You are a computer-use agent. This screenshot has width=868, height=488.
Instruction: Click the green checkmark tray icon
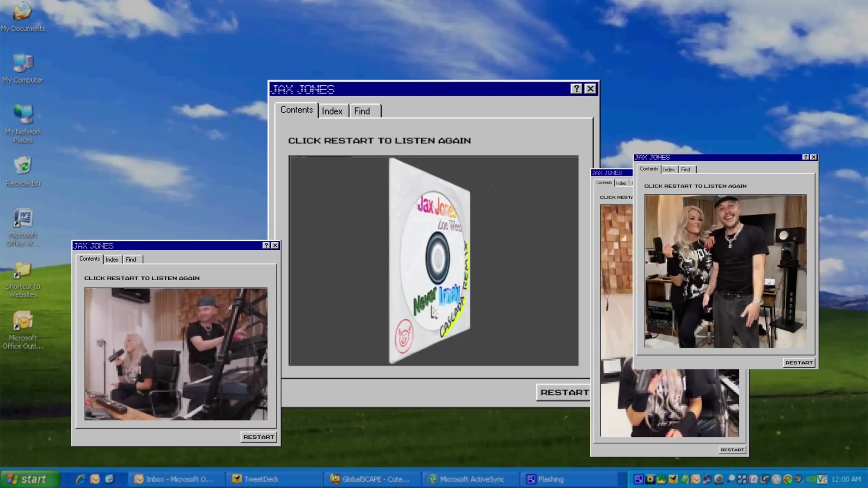coord(788,479)
